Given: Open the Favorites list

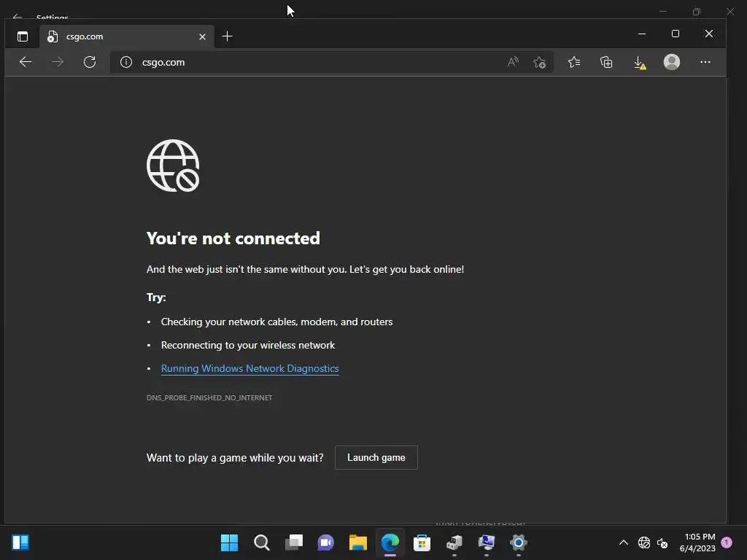Looking at the screenshot, I should [574, 63].
